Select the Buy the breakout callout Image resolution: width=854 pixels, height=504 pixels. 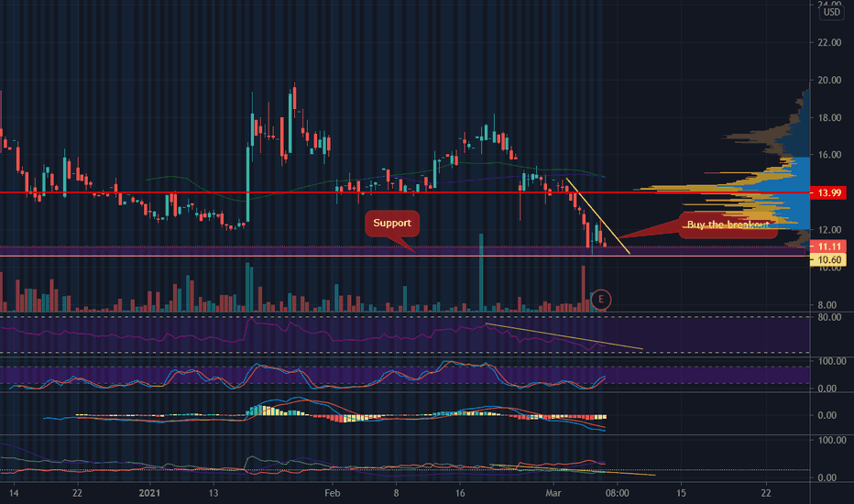[728, 225]
